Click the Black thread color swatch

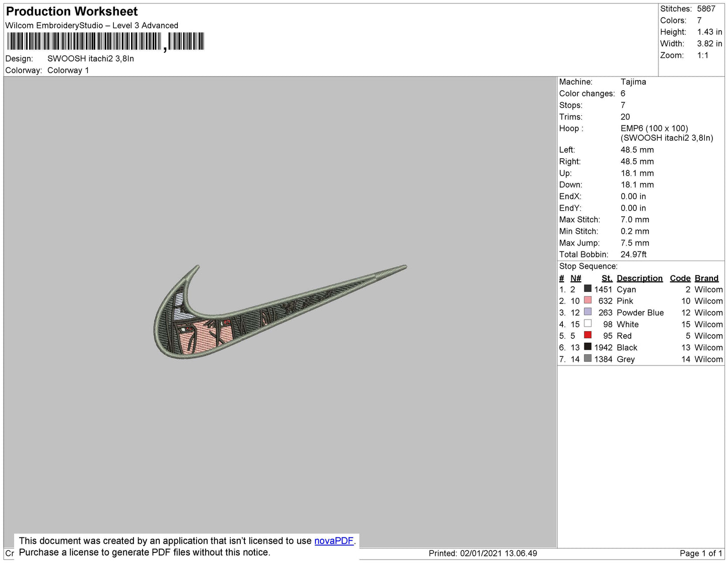tap(587, 347)
